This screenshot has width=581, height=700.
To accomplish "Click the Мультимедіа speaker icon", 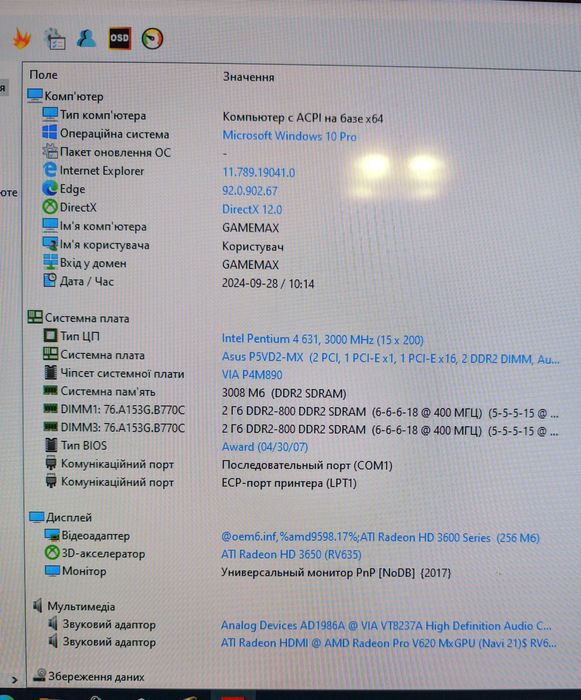I will point(38,605).
